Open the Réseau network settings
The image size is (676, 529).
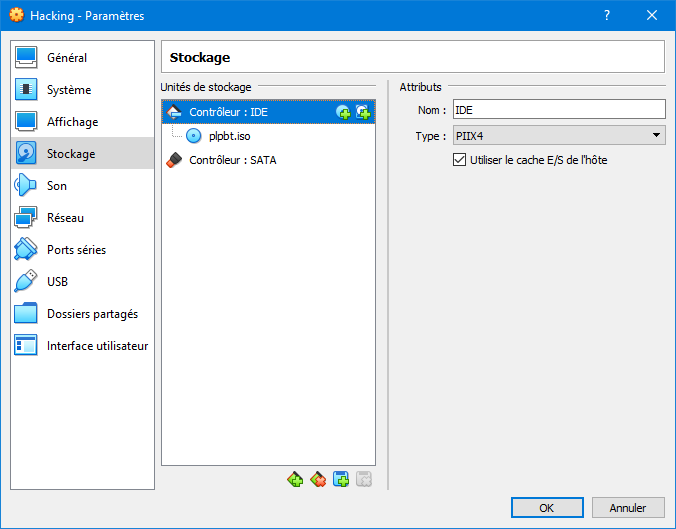[65, 218]
